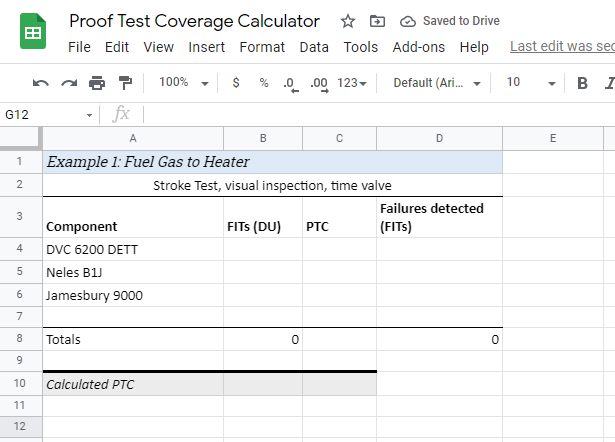Select column B header
The width and height of the screenshot is (615, 442).
point(263,138)
